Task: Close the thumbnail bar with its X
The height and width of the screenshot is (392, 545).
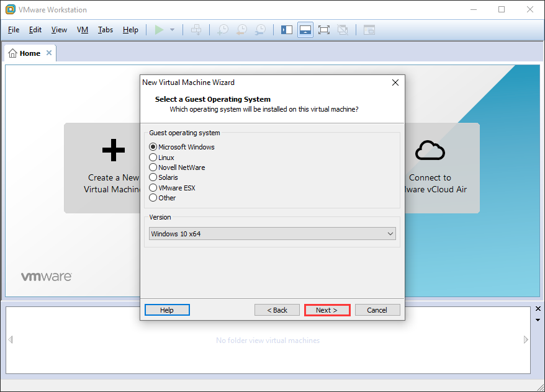Action: pyautogui.click(x=538, y=309)
